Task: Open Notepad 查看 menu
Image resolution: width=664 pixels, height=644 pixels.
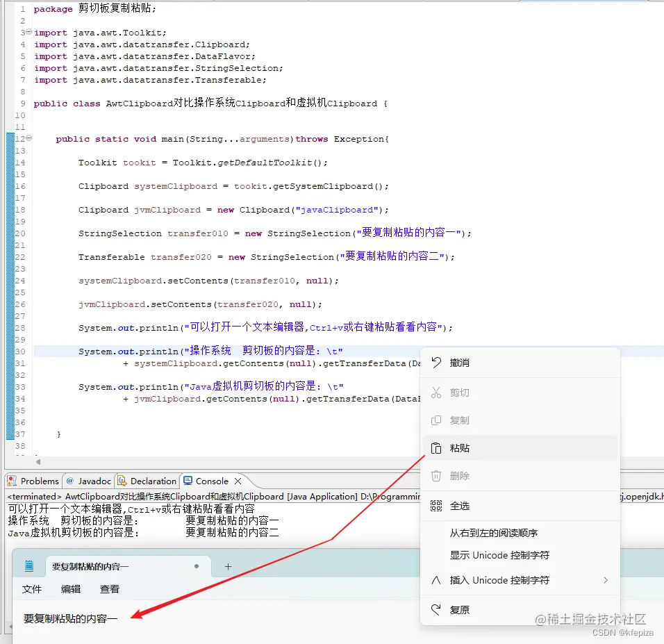Action: coord(110,589)
